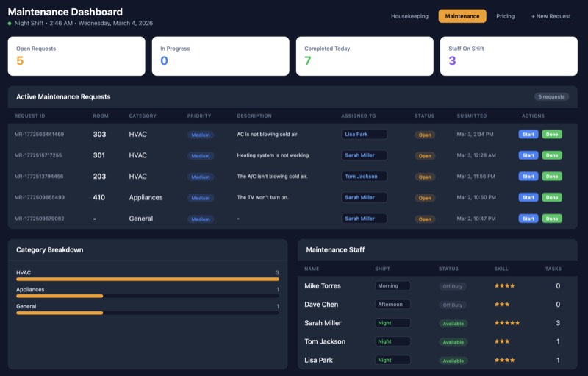
Task: Click Lisa Park's star skill rating
Action: click(504, 360)
